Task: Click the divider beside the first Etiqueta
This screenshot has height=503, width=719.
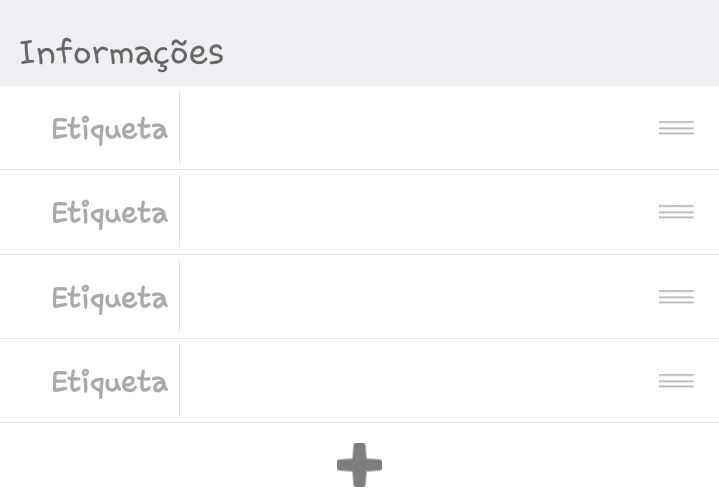Action: pyautogui.click(x=179, y=127)
